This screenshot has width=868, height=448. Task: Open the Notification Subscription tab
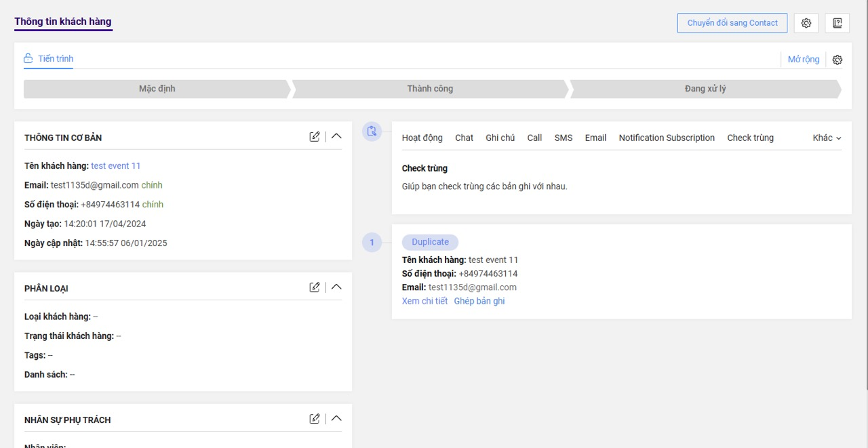[x=667, y=138]
